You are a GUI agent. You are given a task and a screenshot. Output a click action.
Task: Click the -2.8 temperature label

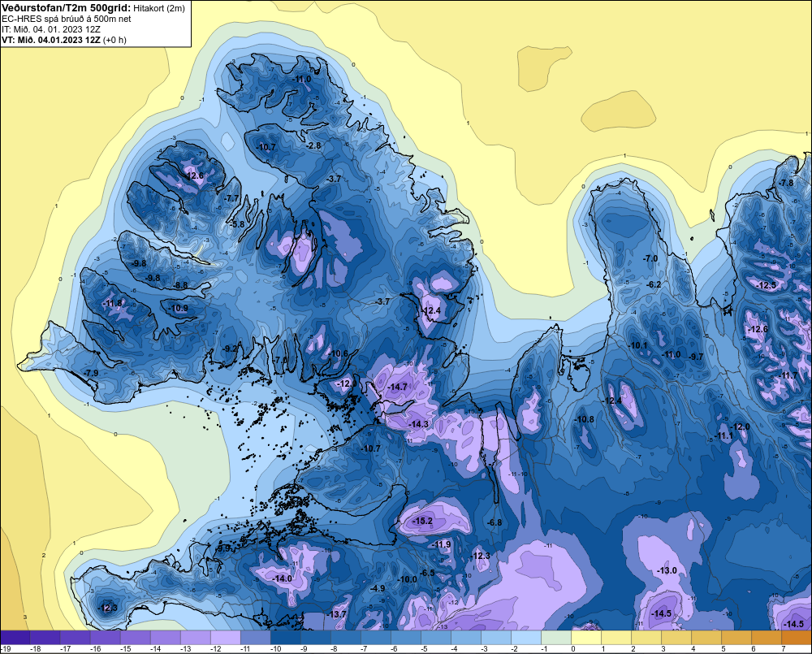coord(313,145)
